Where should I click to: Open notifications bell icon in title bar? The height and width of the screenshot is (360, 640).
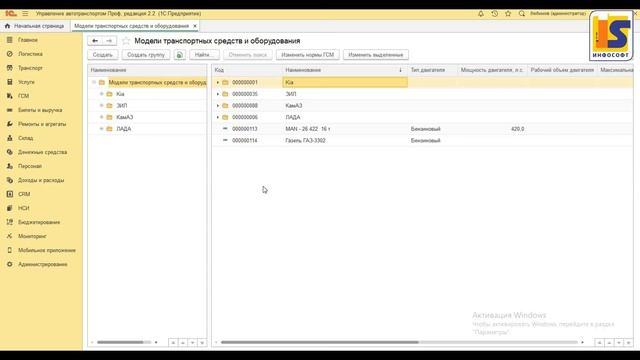click(481, 13)
